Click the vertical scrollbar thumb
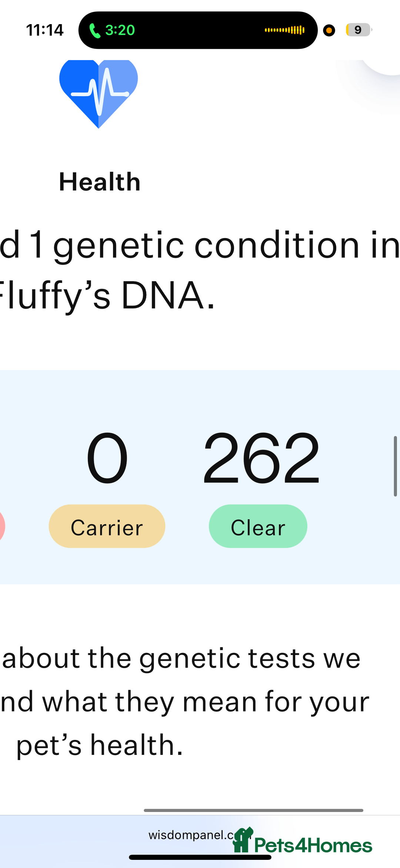The width and height of the screenshot is (400, 868). pyautogui.click(x=395, y=466)
